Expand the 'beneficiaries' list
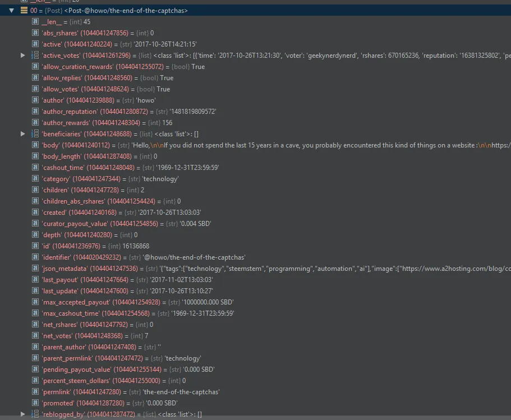511x420 pixels. 22,134
